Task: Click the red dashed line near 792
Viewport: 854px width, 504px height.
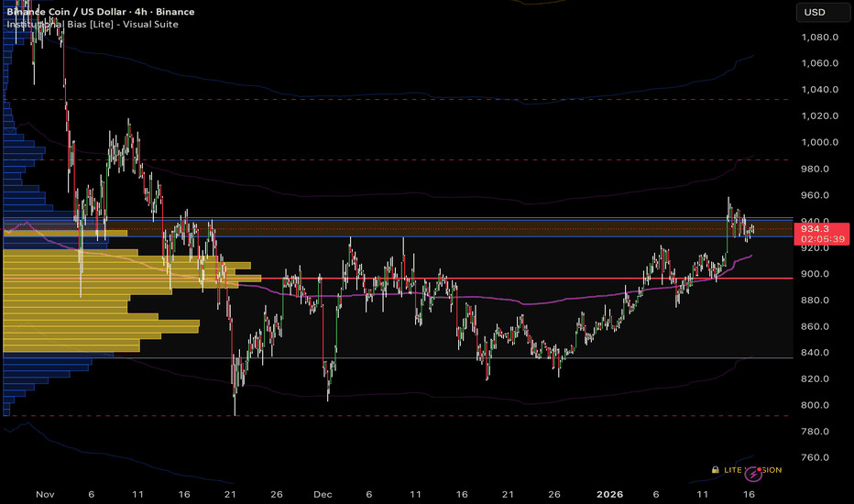Action: 458,415
